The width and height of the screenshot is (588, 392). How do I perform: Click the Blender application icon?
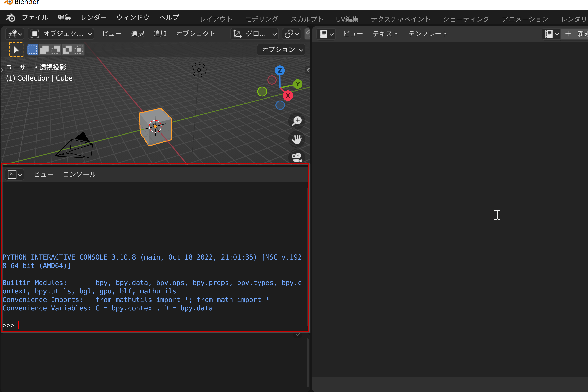[x=9, y=3]
